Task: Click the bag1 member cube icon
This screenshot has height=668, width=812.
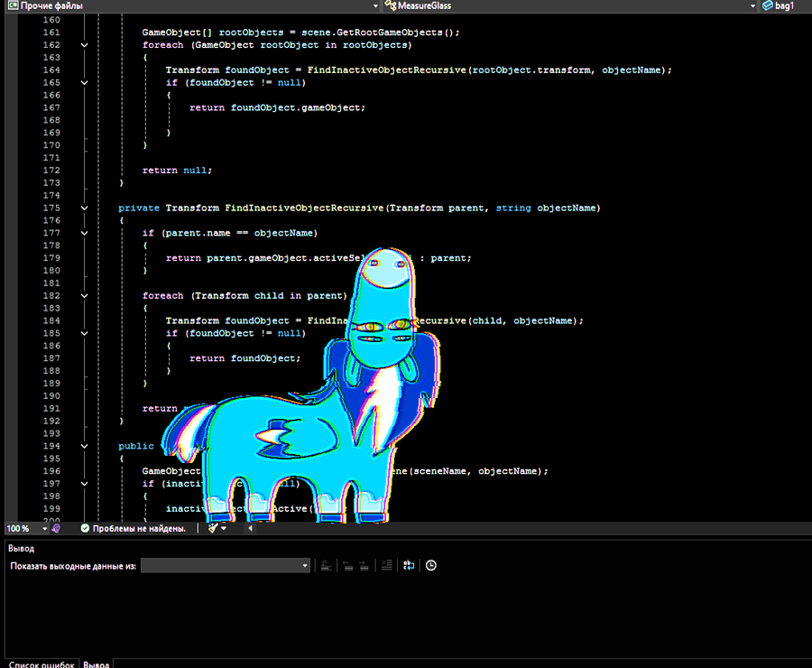Action: click(768, 5)
